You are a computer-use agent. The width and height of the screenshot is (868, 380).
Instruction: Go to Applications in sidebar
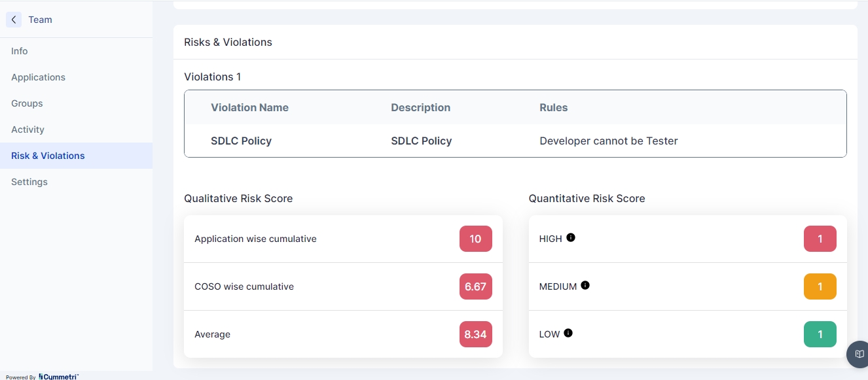[38, 77]
